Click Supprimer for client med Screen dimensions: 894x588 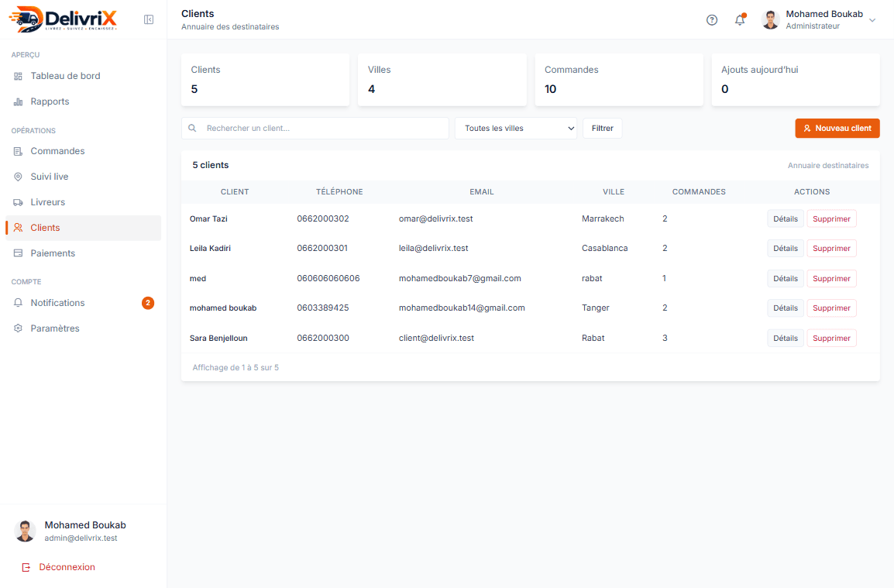tap(831, 279)
